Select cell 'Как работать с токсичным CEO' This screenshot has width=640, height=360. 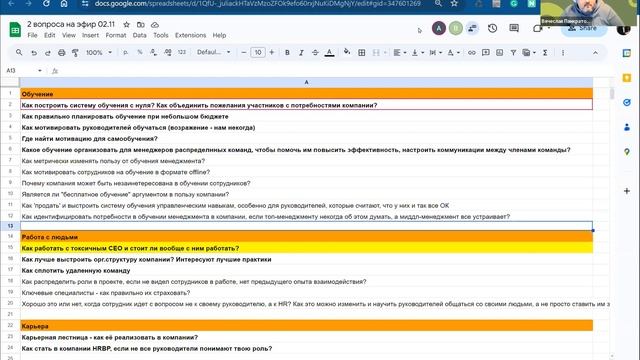(x=307, y=248)
